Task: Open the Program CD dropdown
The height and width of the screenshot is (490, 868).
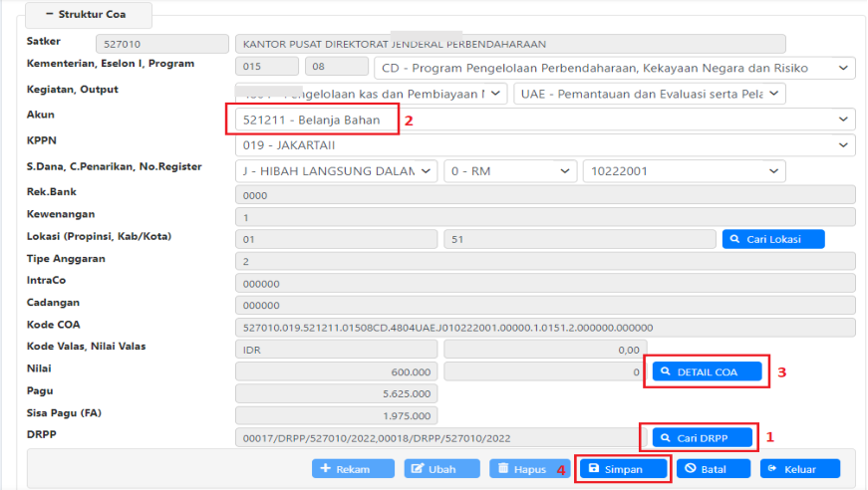Action: 614,68
